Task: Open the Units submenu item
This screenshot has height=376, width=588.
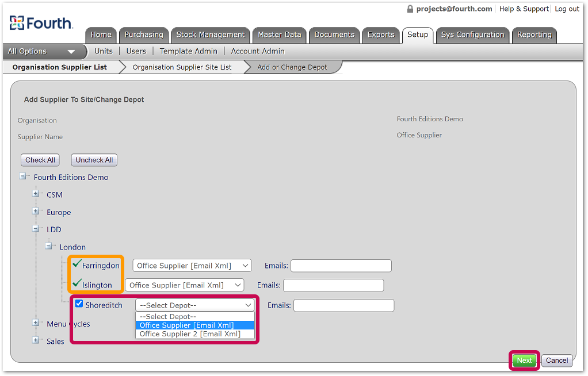Action: click(104, 51)
